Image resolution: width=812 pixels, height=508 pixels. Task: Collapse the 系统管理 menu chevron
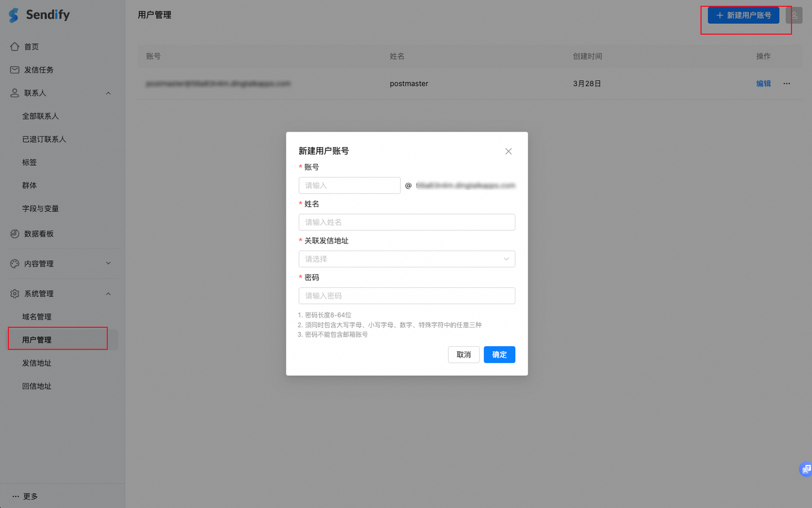tap(108, 294)
